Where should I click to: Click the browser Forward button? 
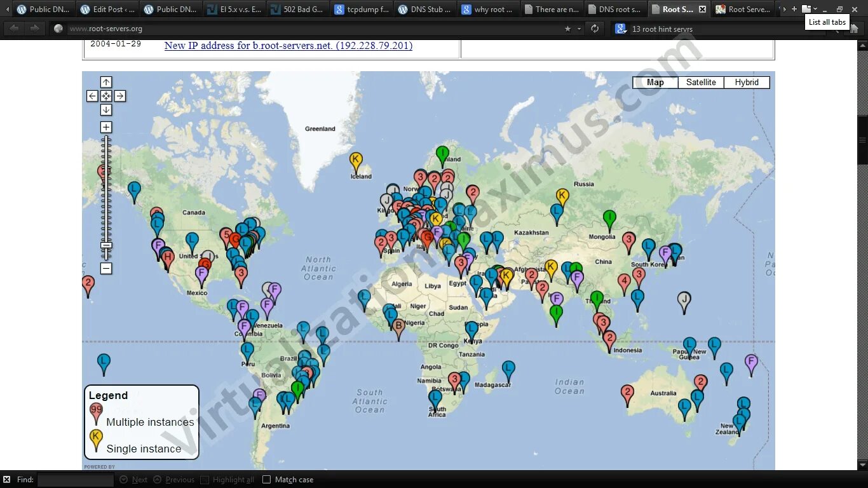point(34,29)
